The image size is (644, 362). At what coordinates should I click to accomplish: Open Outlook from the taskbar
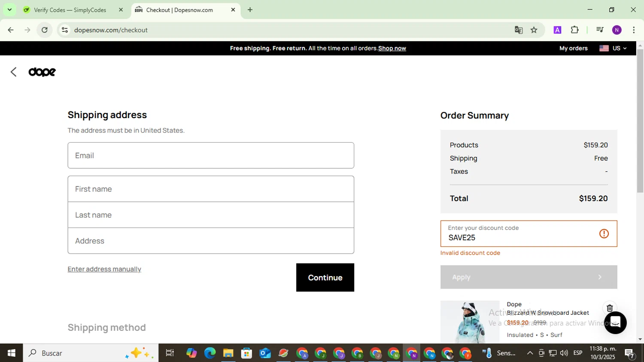click(x=265, y=353)
